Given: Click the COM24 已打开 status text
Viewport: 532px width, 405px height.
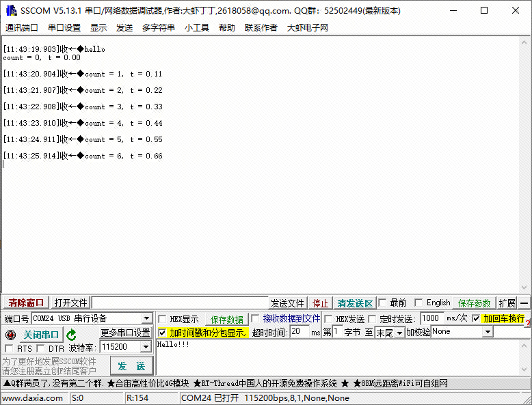Looking at the screenshot, I should (x=265, y=398).
